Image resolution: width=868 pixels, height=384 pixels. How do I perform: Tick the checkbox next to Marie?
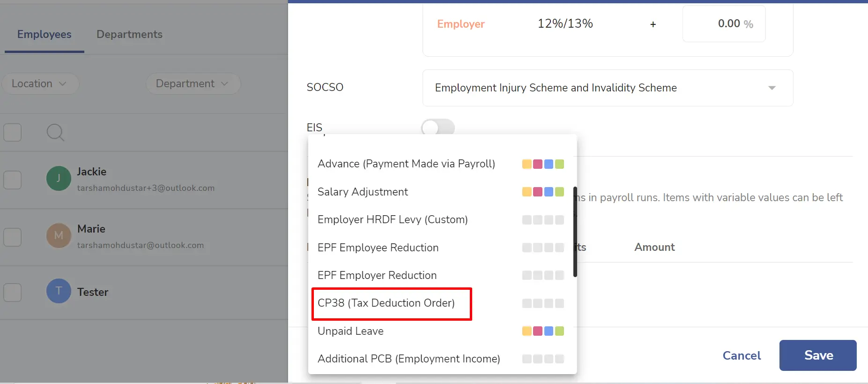tap(13, 237)
